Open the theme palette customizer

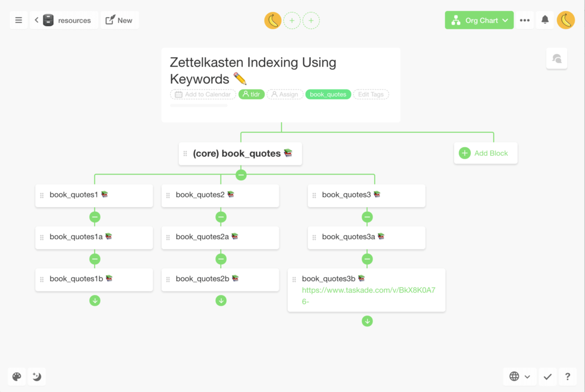[x=16, y=377]
